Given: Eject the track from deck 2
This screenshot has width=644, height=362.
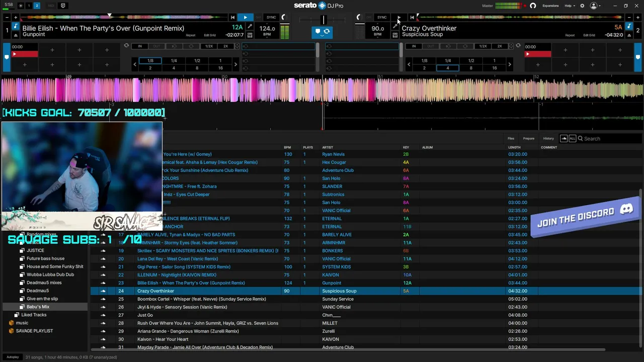Looking at the screenshot, I should [x=628, y=35].
